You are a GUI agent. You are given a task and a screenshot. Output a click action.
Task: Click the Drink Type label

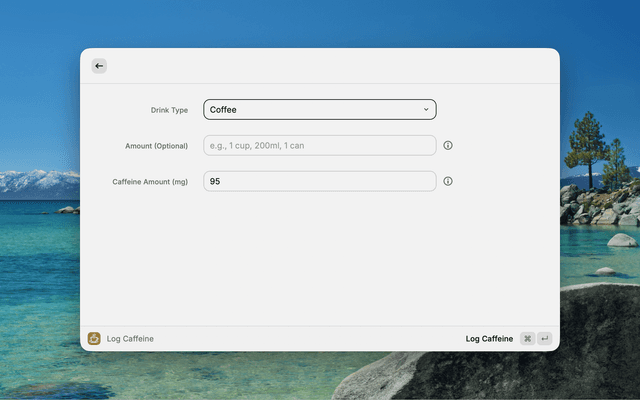pos(167,110)
